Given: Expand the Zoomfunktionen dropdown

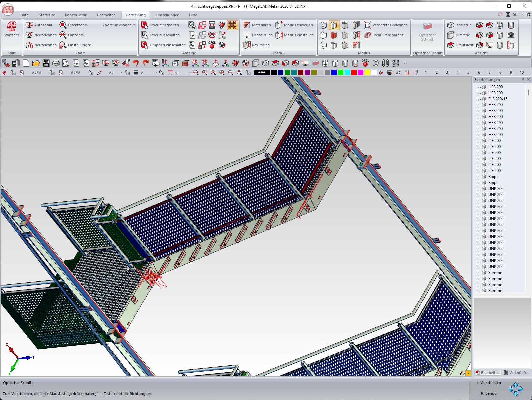Looking at the screenshot, I should coord(119,25).
